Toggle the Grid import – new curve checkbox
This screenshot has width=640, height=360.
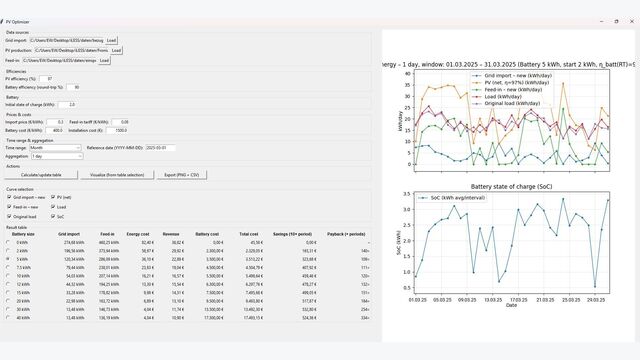point(9,197)
